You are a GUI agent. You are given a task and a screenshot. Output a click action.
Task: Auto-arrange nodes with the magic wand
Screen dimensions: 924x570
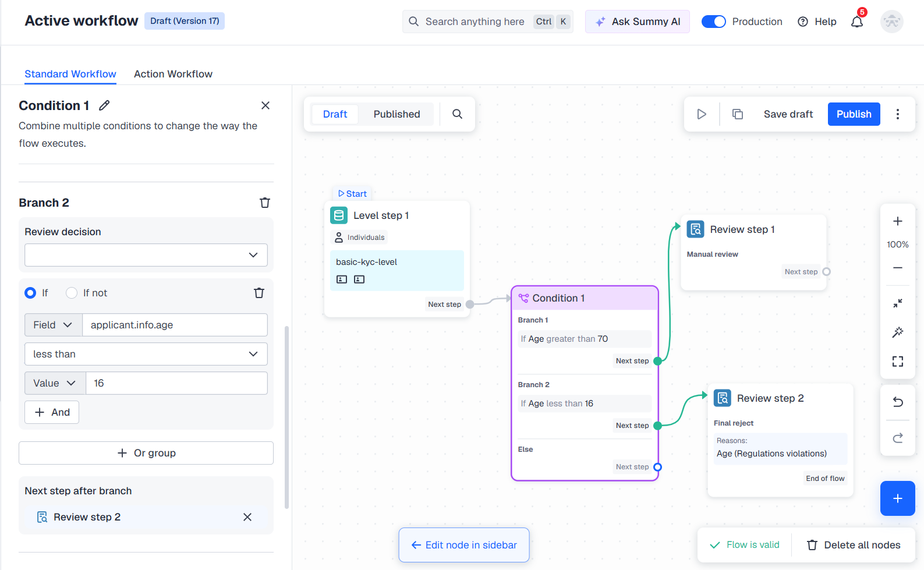898,332
